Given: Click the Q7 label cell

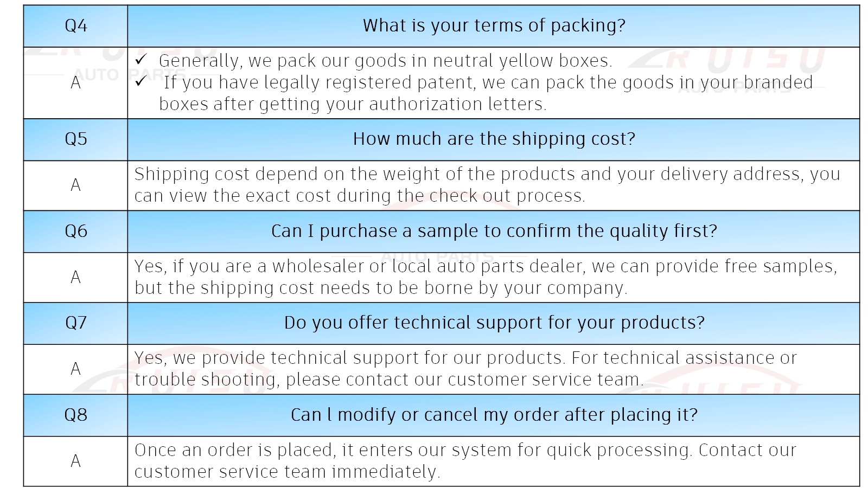Looking at the screenshot, I should (x=75, y=323).
